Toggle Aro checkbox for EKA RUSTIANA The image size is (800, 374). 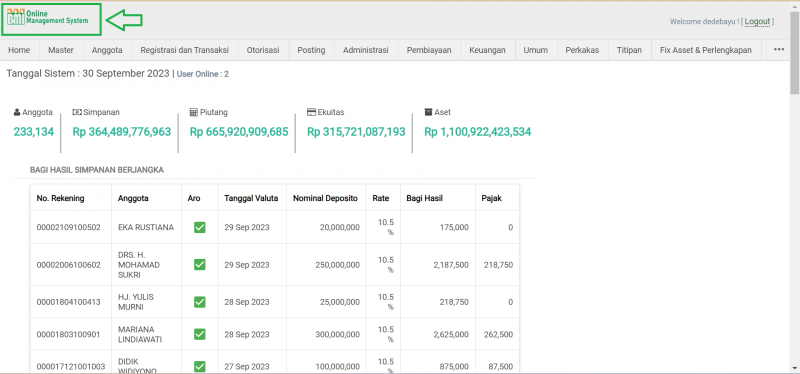[x=199, y=227]
